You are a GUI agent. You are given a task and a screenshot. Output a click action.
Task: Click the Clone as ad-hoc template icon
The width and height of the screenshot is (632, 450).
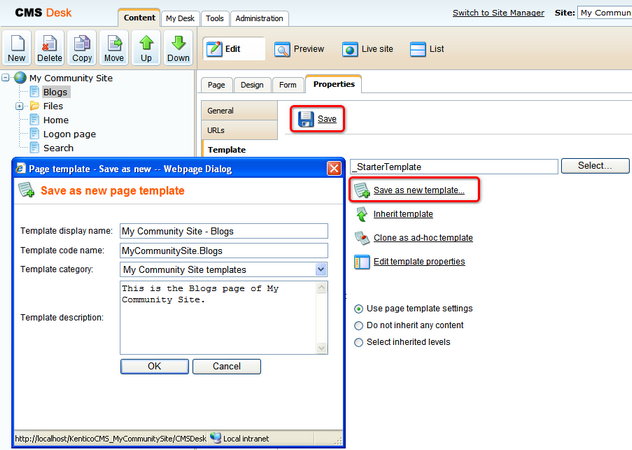(x=362, y=238)
